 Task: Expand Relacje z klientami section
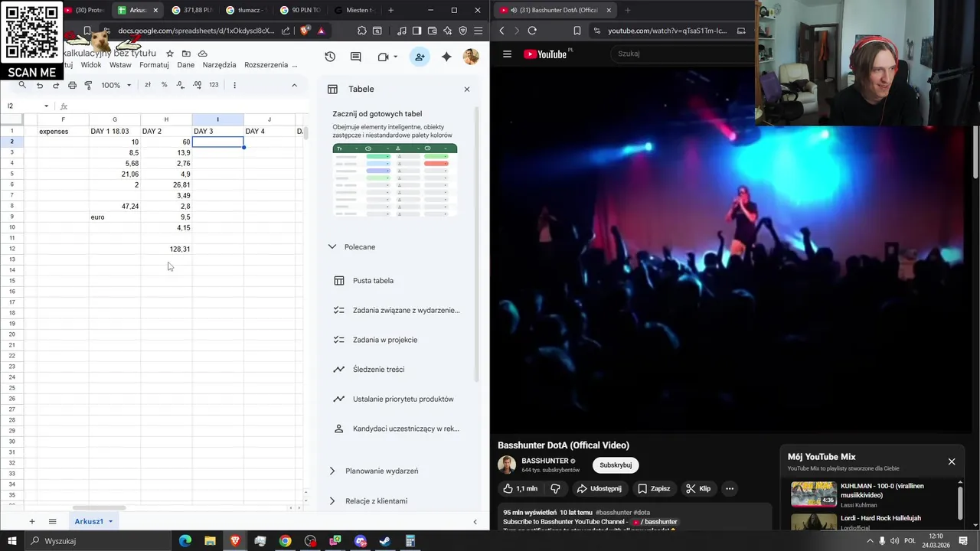point(332,500)
